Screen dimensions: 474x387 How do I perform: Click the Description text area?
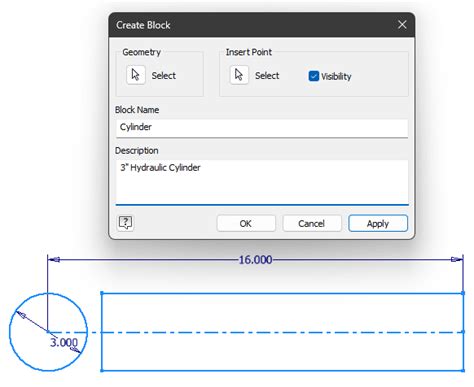pyautogui.click(x=262, y=182)
